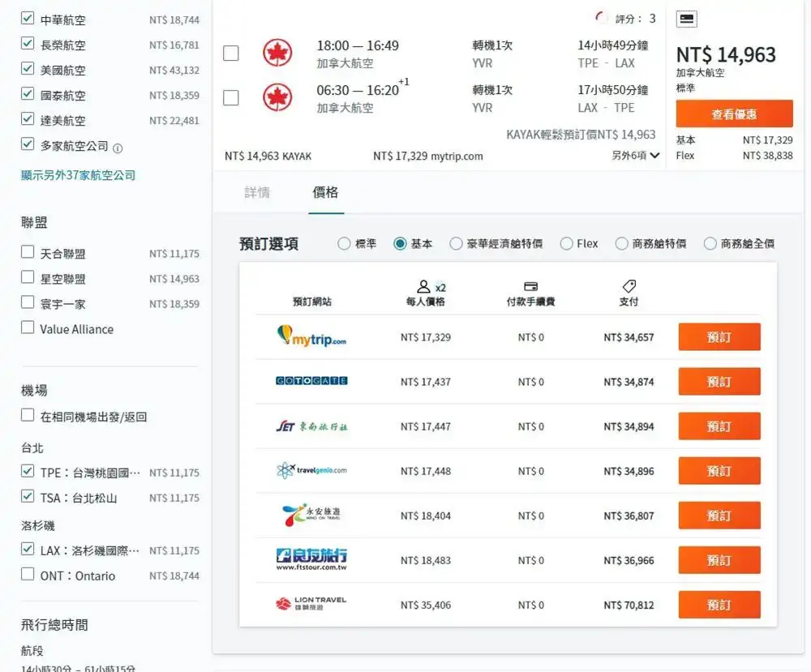The height and width of the screenshot is (672, 811).
Task: Click the 評分: 3 rating text
Action: point(635,19)
